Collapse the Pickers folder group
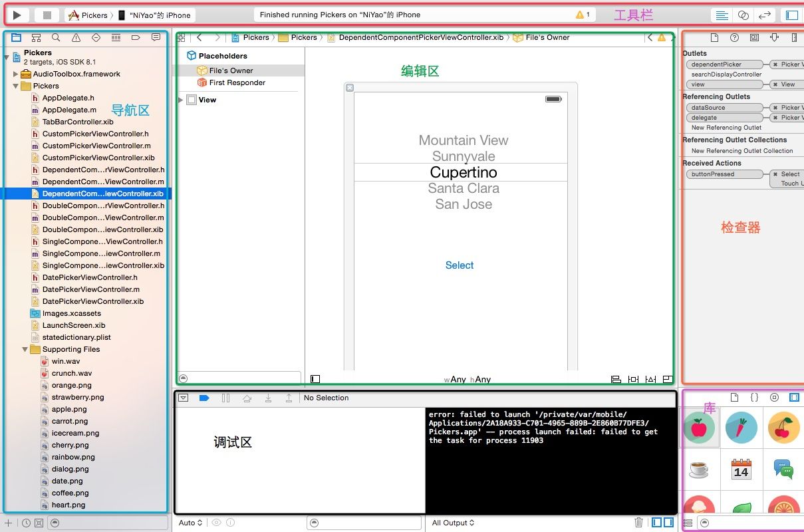This screenshot has height=532, width=804. [x=16, y=86]
